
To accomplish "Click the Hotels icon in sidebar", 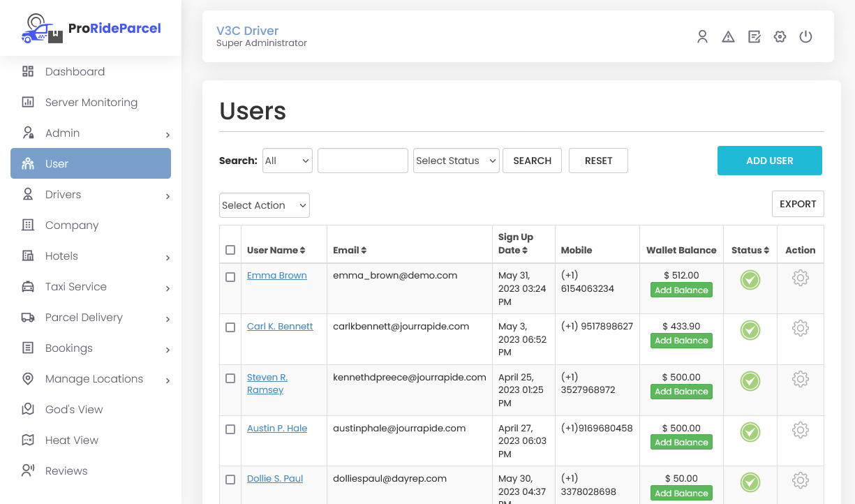I will (x=28, y=255).
